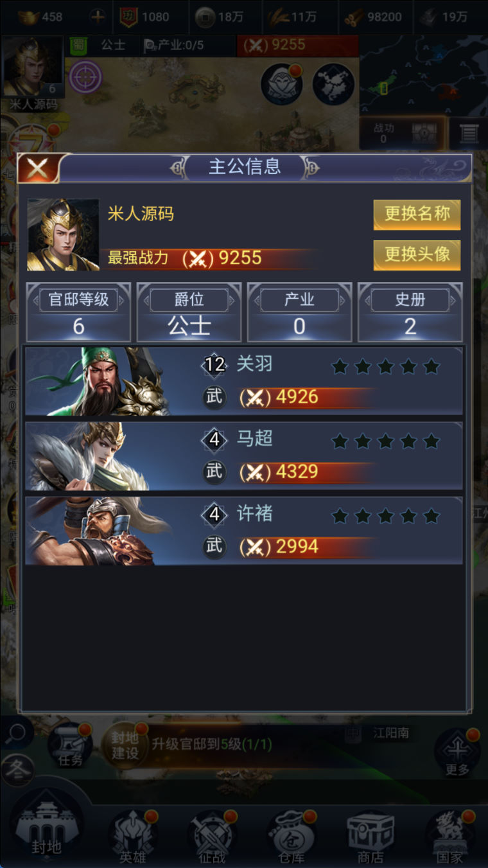This screenshot has height=868, width=488.
Task: Tap the purple target crosshair icon
Action: pos(85,77)
